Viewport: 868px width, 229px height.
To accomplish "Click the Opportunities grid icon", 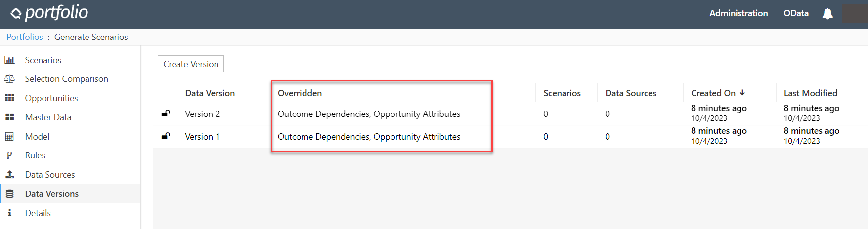I will pyautogui.click(x=9, y=98).
